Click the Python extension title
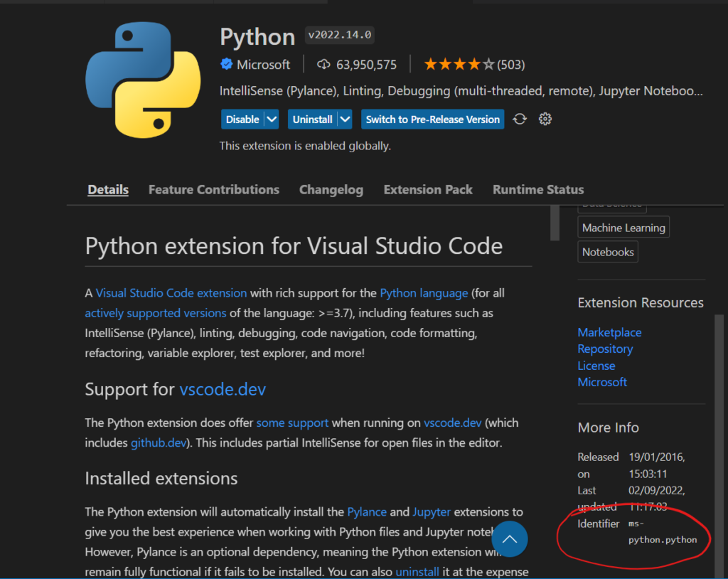The image size is (728, 579). [x=257, y=36]
